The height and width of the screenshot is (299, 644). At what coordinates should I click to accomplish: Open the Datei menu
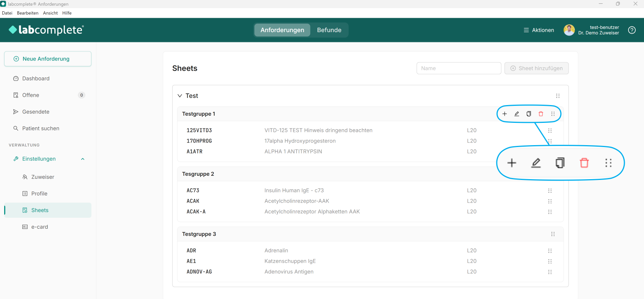click(7, 13)
